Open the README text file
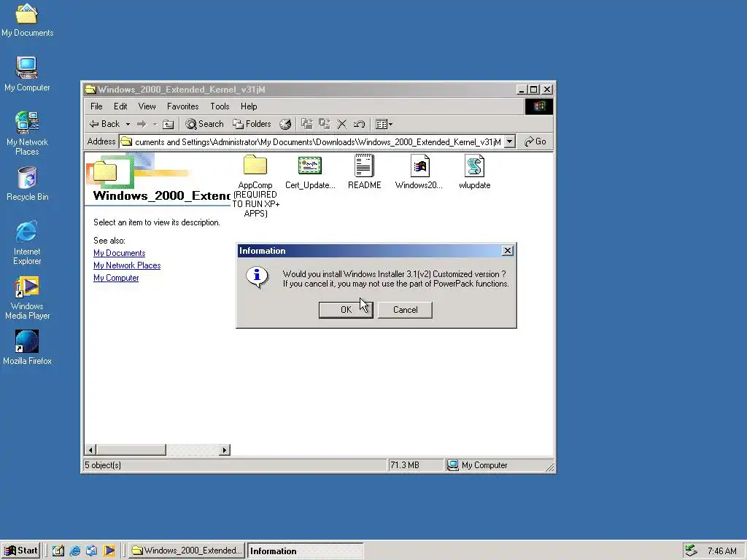Viewport: 747px width, 560px height. click(364, 166)
